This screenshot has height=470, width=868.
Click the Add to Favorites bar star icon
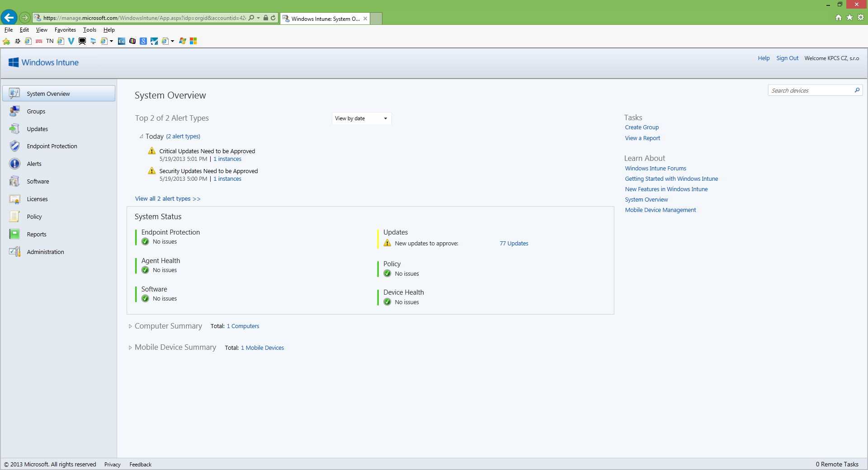click(6, 41)
